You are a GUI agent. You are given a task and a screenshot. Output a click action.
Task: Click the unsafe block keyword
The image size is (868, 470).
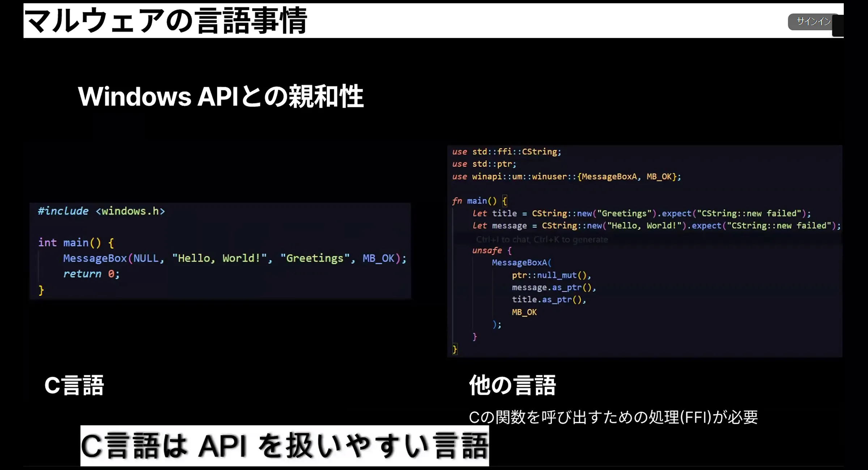487,251
